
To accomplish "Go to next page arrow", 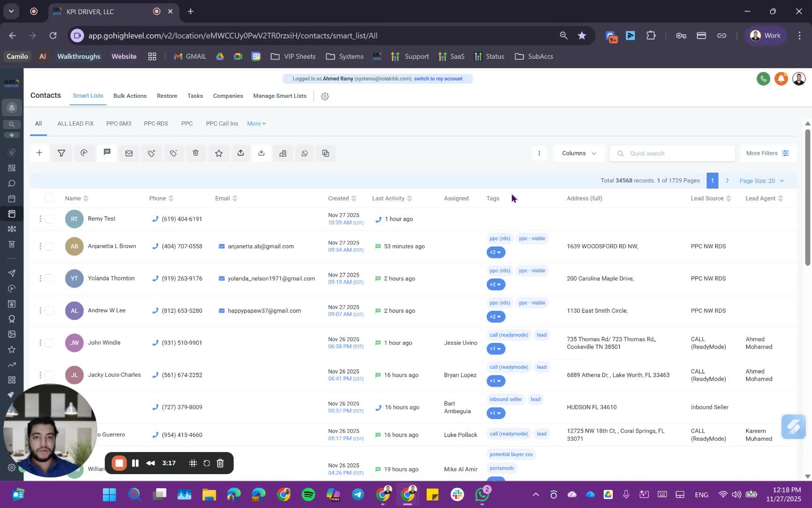I will tap(727, 181).
